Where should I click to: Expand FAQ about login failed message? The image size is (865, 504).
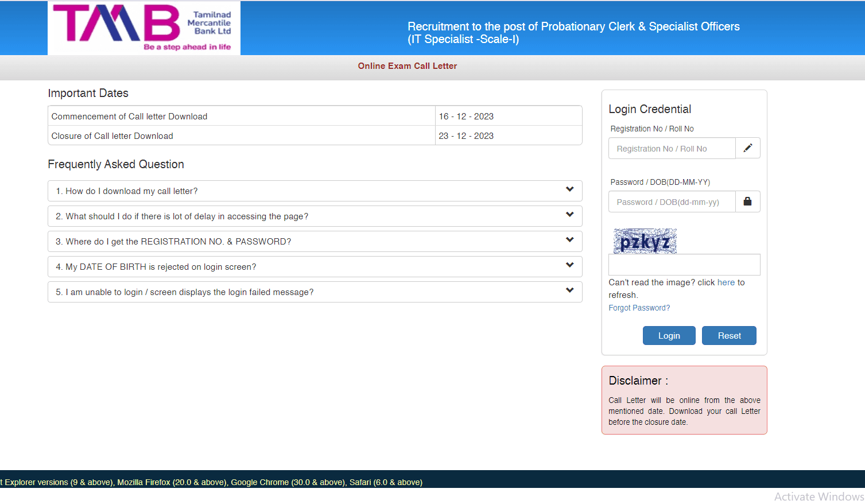(185, 292)
